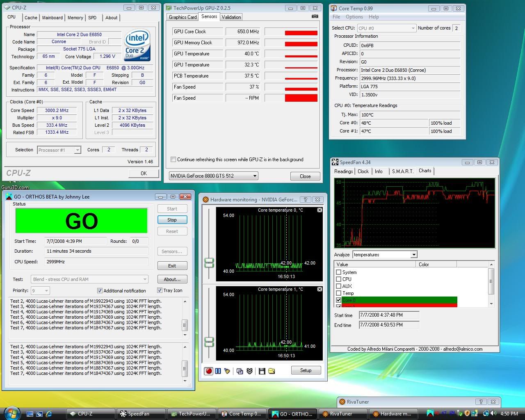Launch Internet Explorer from quick launch

pos(49,414)
